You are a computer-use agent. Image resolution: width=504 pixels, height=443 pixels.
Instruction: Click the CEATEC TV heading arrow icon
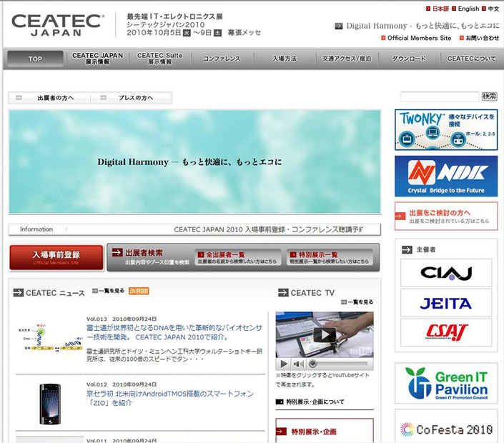pos(283,293)
